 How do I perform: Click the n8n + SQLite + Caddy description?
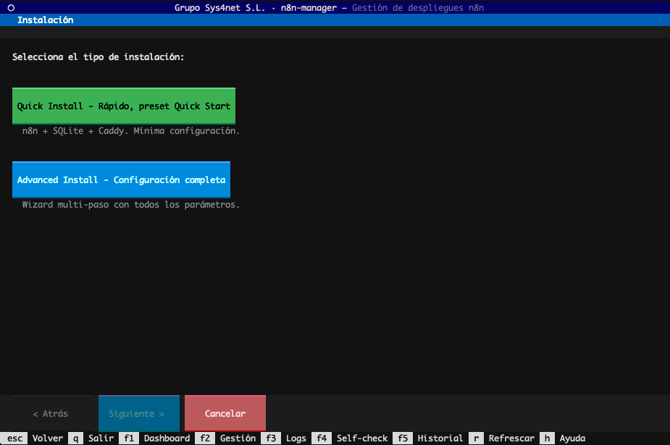click(x=131, y=131)
